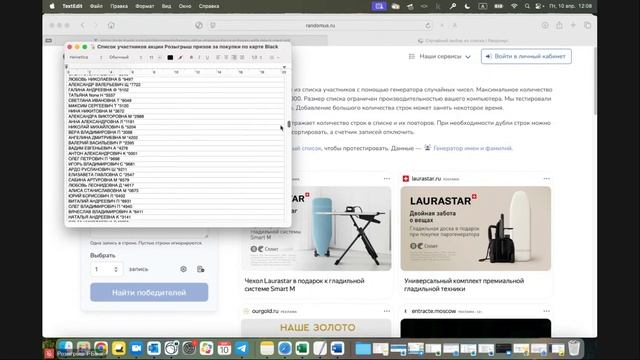Click Safari's share icon
The width and height of the screenshot is (640, 360).
click(559, 25)
